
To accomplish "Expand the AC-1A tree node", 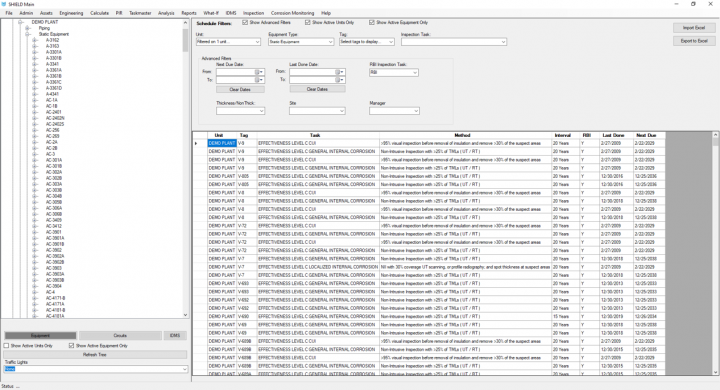I will pos(34,100).
